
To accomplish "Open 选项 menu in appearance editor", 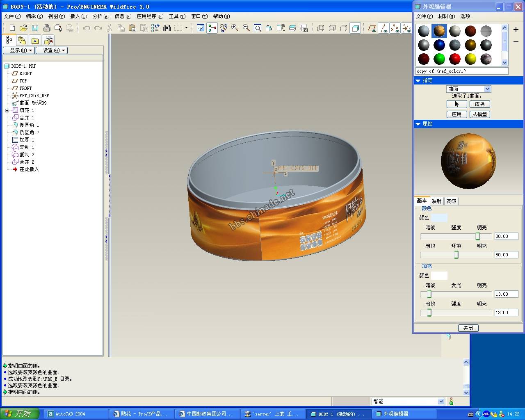I will 465,16.
